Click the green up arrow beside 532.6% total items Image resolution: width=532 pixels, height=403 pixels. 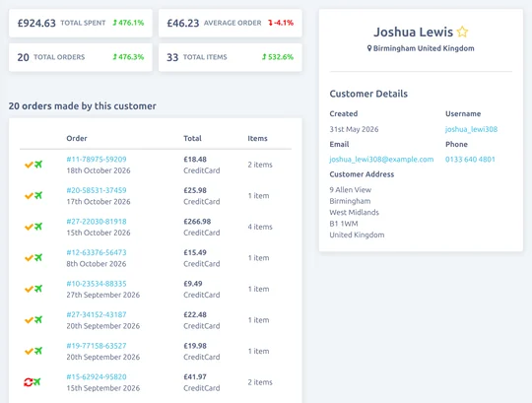point(264,57)
